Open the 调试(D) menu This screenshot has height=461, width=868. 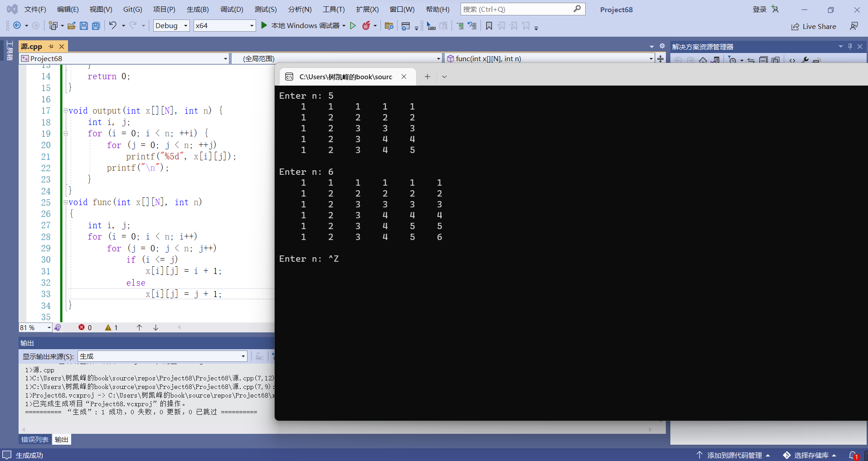point(232,10)
